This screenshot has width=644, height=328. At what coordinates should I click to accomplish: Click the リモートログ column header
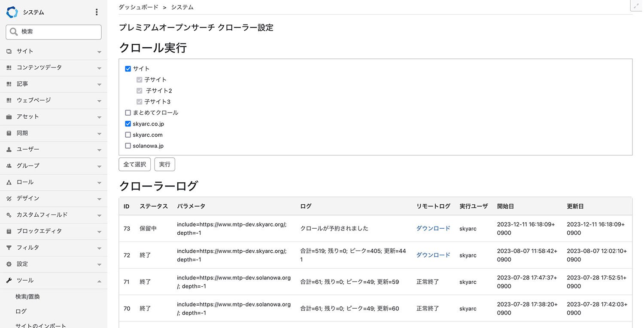[x=433, y=206]
